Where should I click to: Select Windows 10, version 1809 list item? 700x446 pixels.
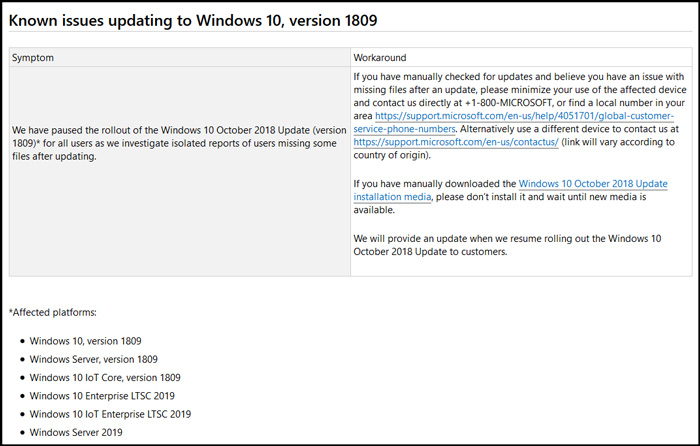pyautogui.click(x=85, y=341)
